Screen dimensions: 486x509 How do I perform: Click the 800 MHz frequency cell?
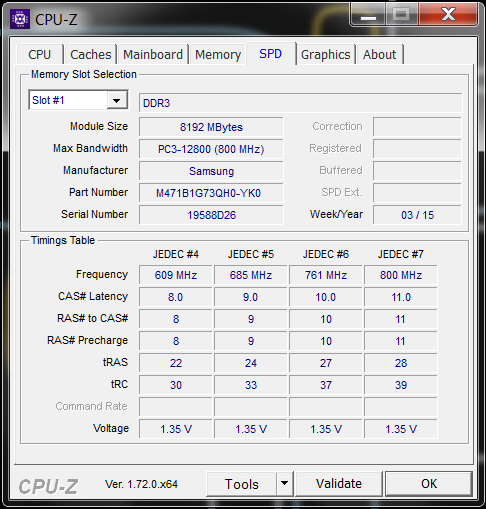coord(401,275)
